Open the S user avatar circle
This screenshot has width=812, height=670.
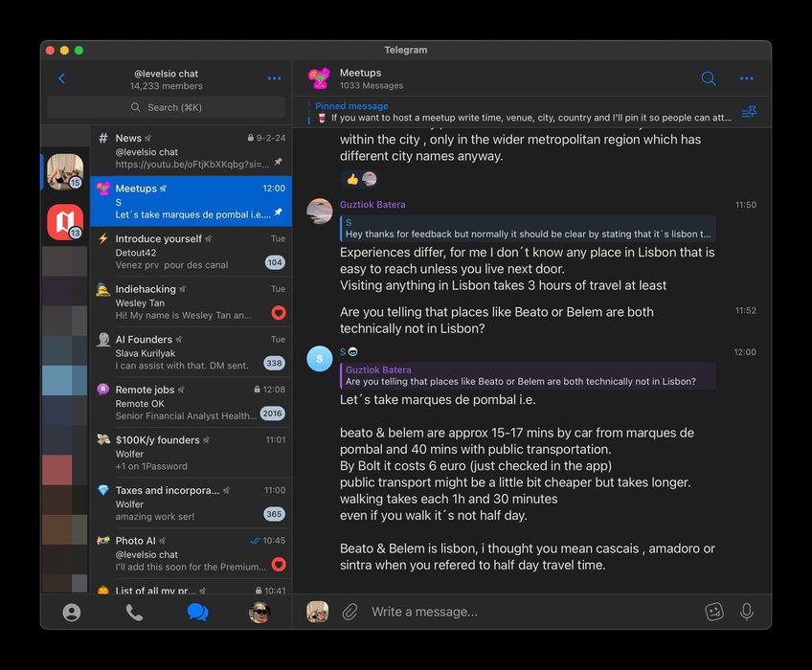pyautogui.click(x=320, y=358)
